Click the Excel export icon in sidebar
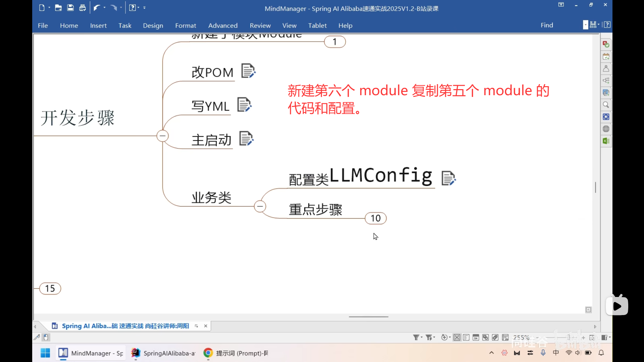The height and width of the screenshot is (362, 644). (x=606, y=141)
